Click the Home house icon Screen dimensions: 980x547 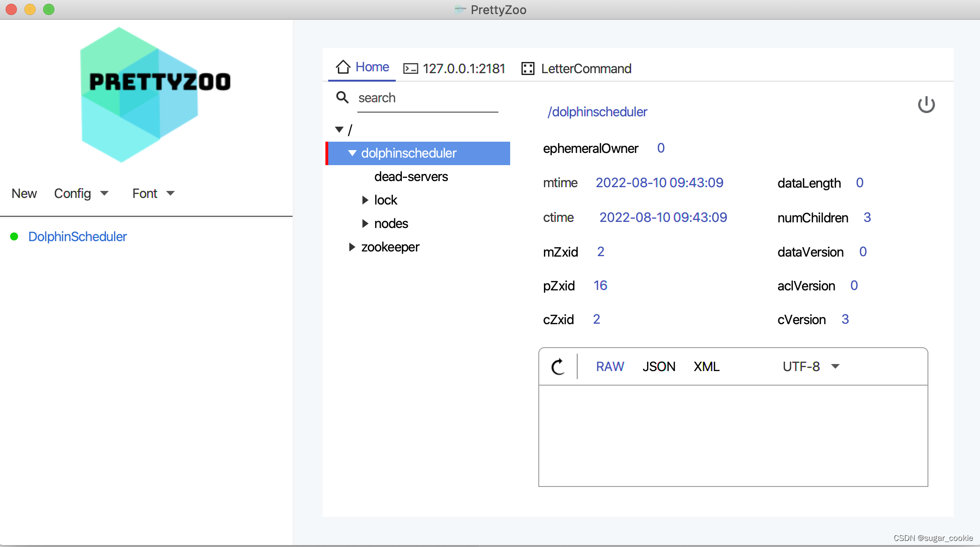(343, 67)
